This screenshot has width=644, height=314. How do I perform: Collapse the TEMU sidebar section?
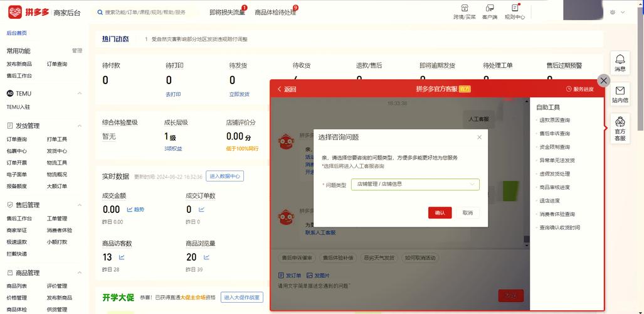(x=80, y=94)
